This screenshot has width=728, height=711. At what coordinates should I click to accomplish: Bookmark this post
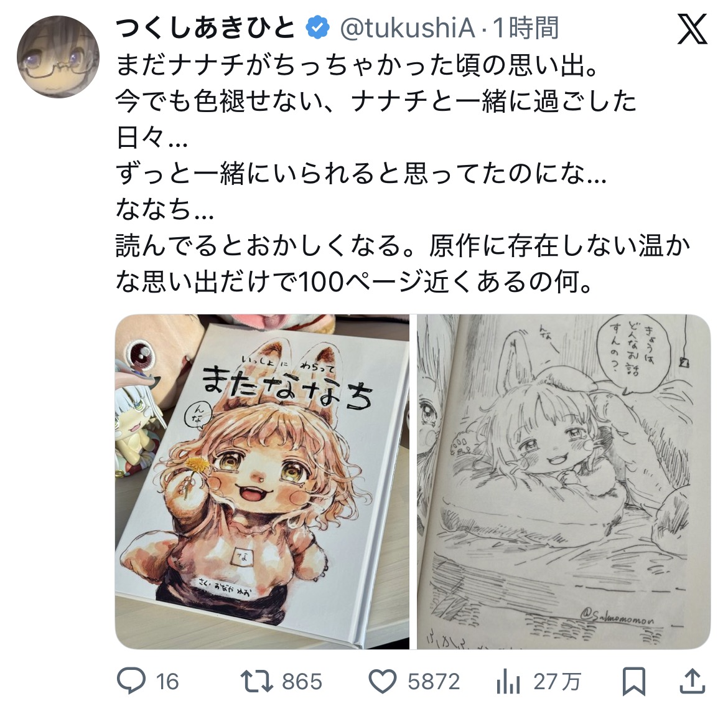pos(634,681)
